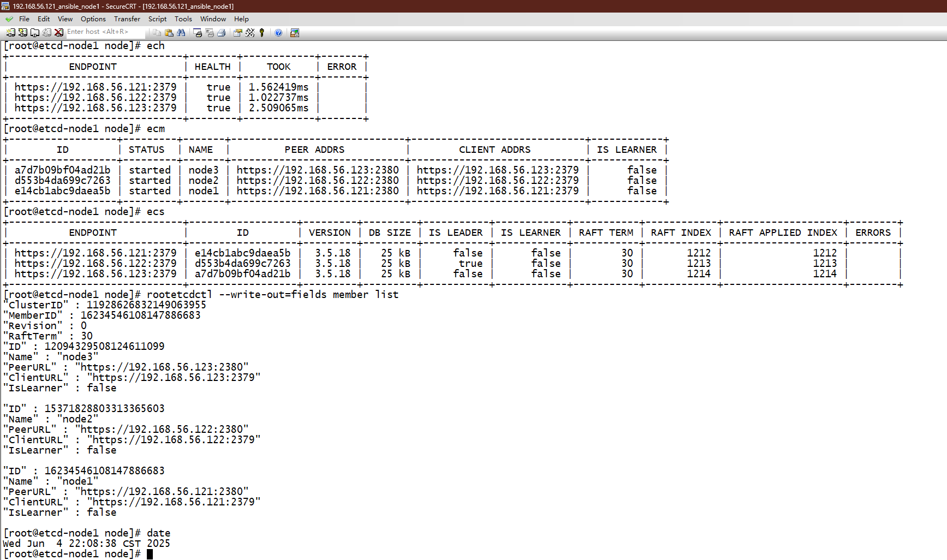
Task: Click the rootetcdctl member list command line
Action: [273, 295]
